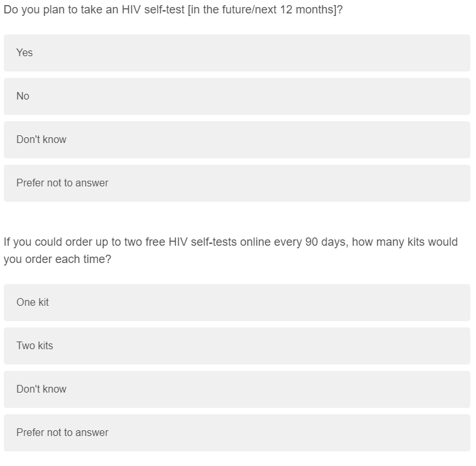This screenshot has width=476, height=466.
Task: Select "Prefer not to answer" for kits question
Action: point(236,433)
